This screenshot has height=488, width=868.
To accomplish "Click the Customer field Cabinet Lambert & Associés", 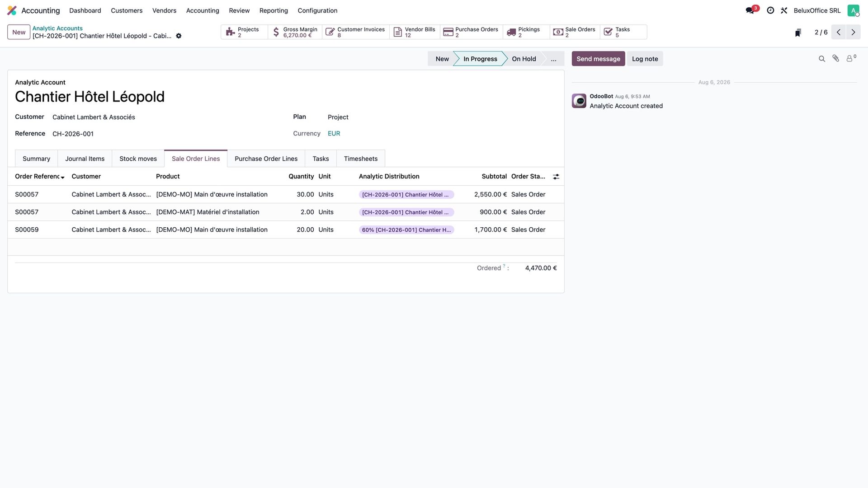I will [x=94, y=117].
